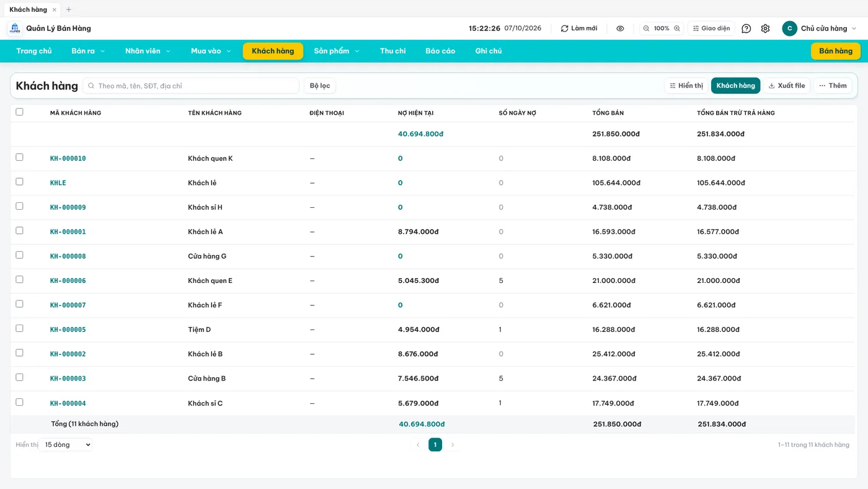Screen dimensions: 868x489
Task: Open the Thu chi menu item
Action: 393,51
